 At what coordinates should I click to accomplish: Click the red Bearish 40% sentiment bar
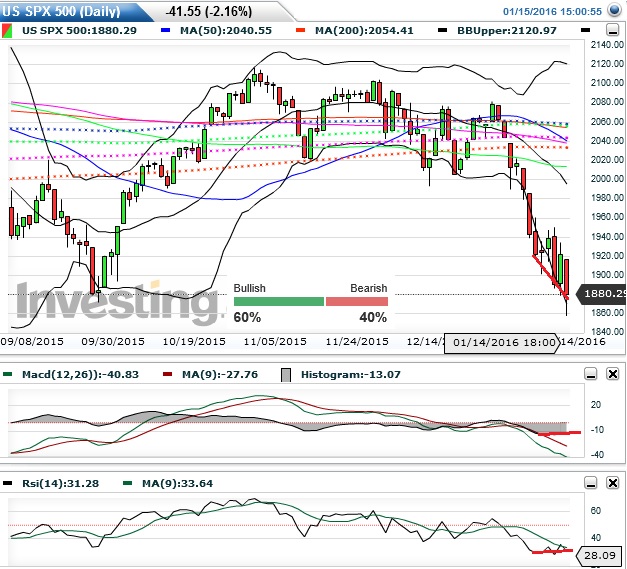tap(356, 301)
